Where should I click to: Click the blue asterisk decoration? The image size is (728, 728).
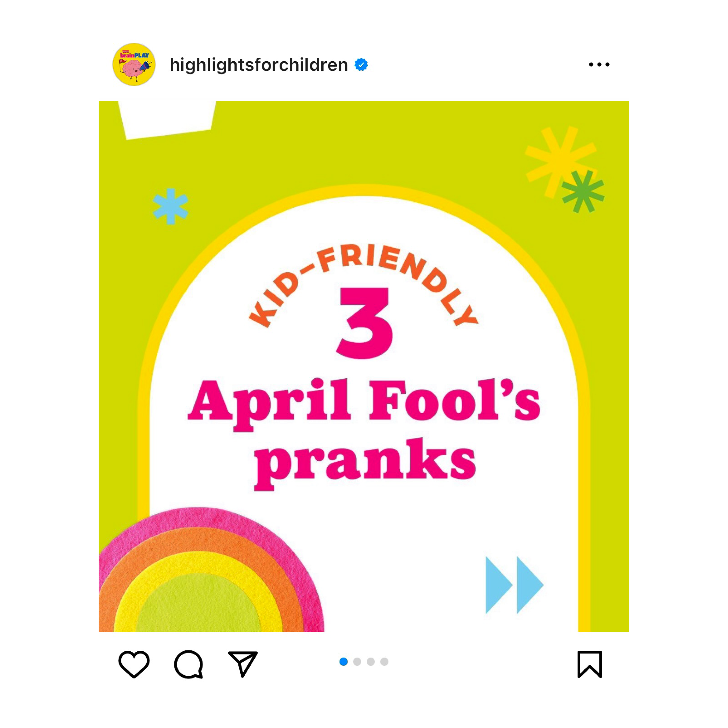(x=170, y=206)
